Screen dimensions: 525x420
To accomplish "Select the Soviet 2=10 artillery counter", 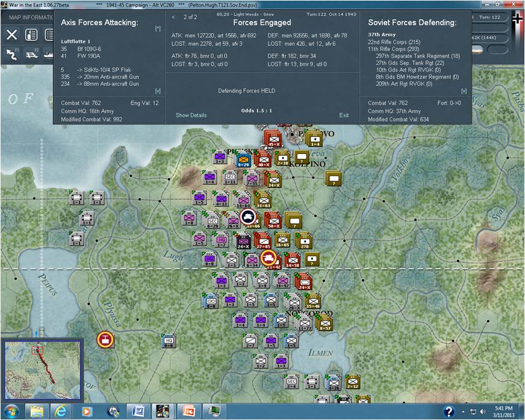I will 282,157.
